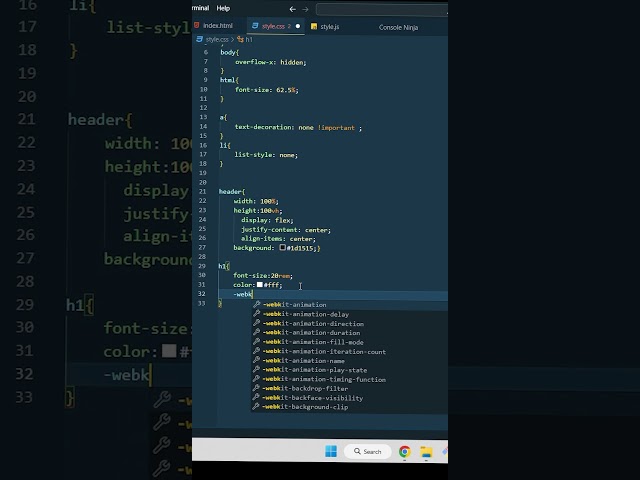Open the Help menu

coord(223,8)
